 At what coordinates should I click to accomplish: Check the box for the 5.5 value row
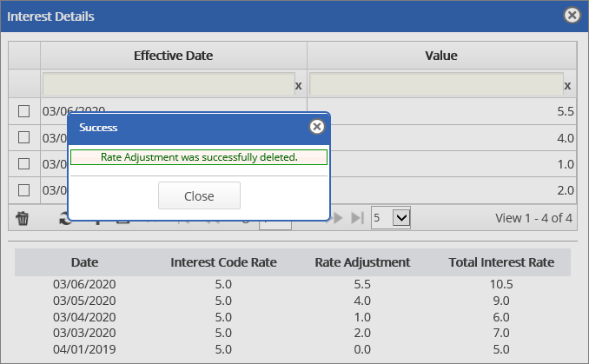24,111
